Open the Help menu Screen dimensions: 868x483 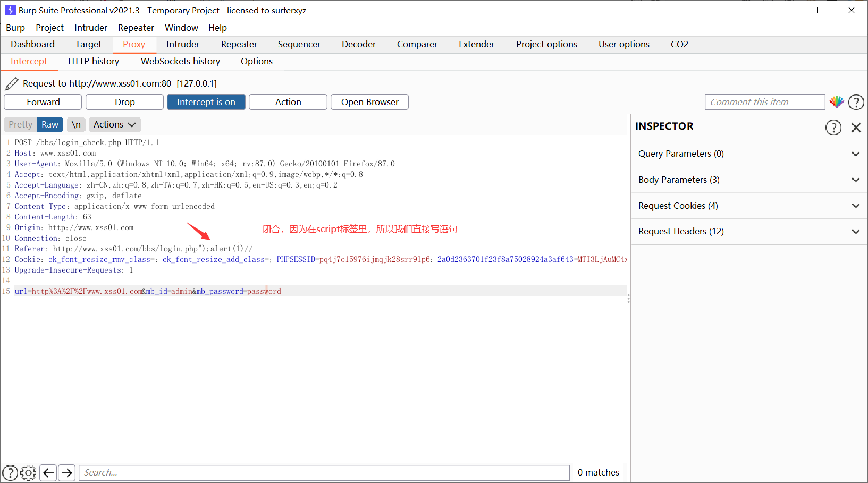click(217, 28)
